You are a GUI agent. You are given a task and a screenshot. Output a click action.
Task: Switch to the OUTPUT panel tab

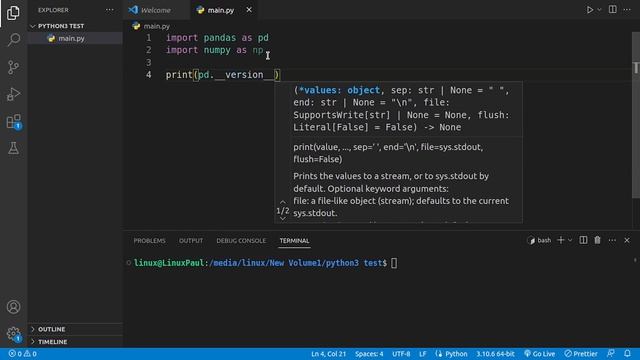click(191, 241)
